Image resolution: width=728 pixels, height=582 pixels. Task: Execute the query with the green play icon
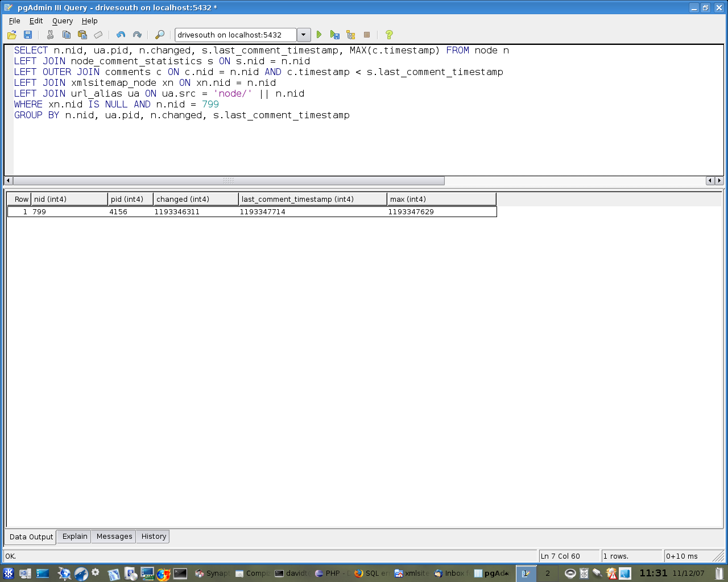[319, 35]
